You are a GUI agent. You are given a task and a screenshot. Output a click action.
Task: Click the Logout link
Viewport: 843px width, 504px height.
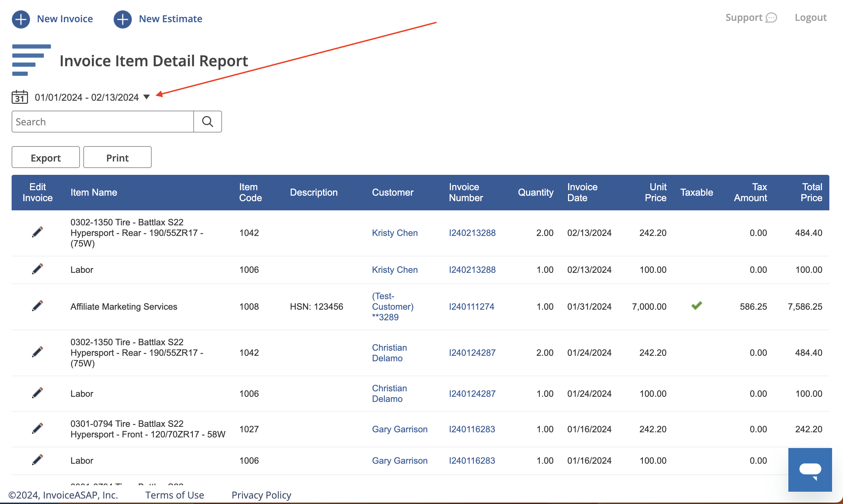tap(810, 18)
